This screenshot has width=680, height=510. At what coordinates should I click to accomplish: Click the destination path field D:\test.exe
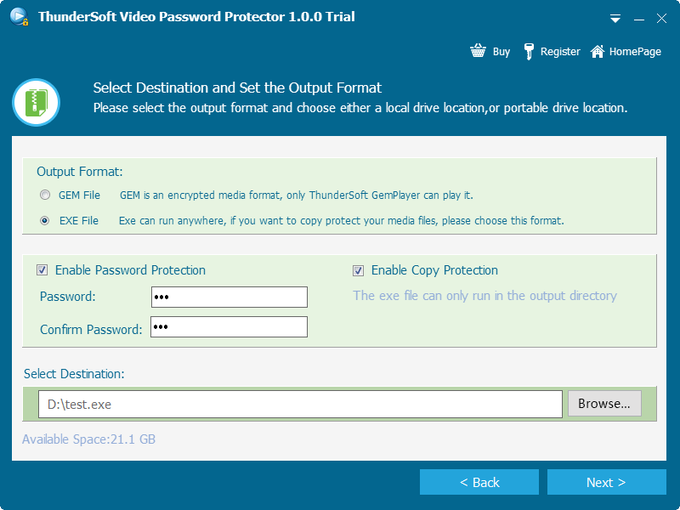click(300, 404)
